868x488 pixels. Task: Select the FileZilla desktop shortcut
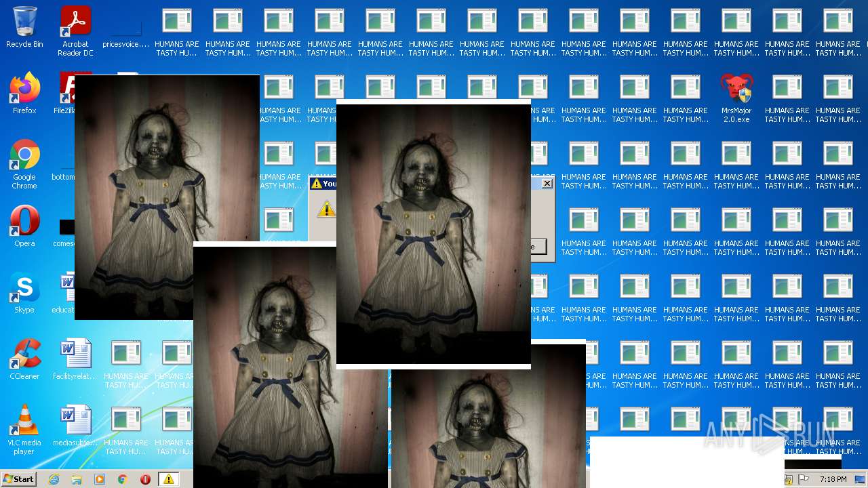pos(64,94)
